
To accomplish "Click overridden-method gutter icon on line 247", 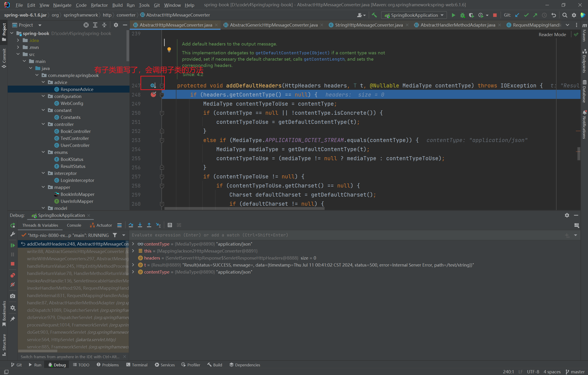I will coord(153,85).
